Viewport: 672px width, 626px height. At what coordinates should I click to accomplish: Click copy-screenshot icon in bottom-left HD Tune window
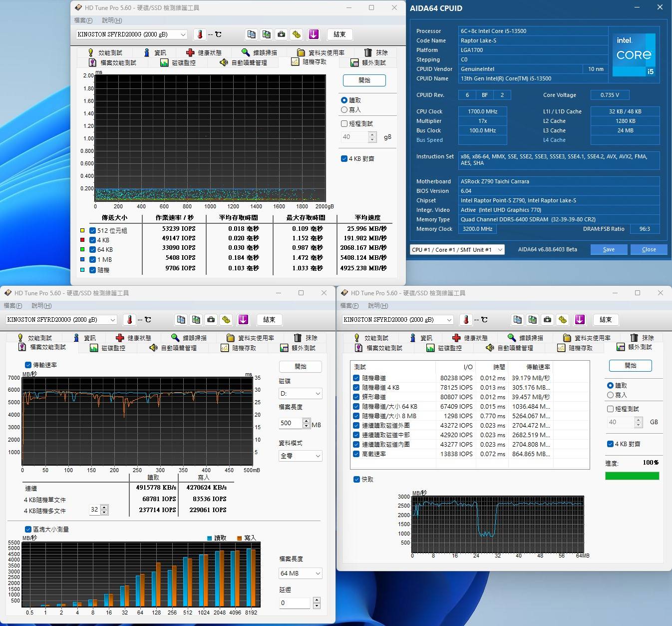[x=196, y=320]
